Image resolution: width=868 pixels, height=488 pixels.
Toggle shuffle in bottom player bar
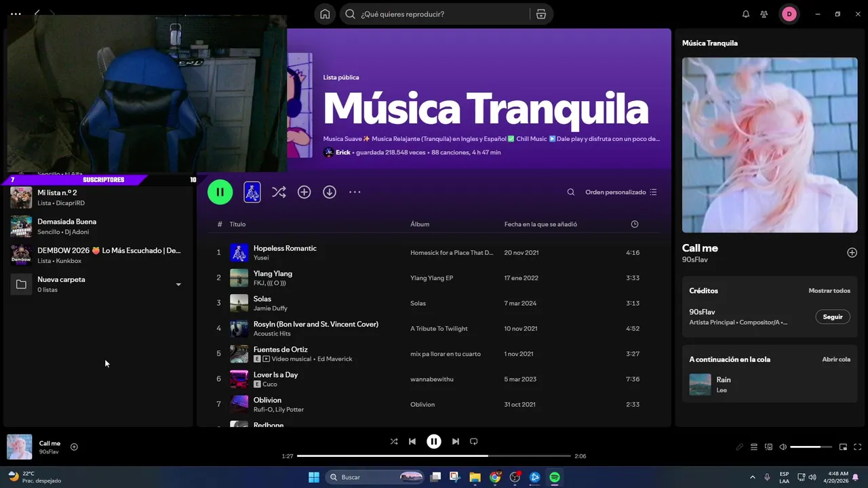click(x=394, y=441)
